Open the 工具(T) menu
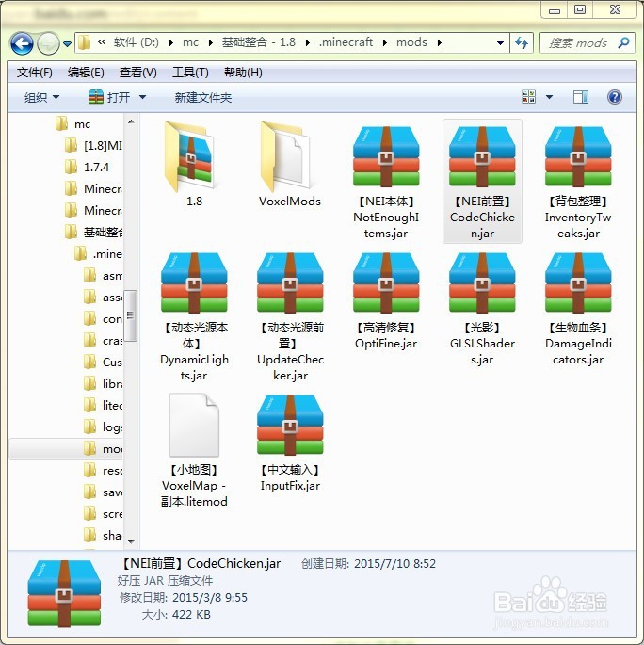Image resolution: width=644 pixels, height=645 pixels. click(x=190, y=73)
